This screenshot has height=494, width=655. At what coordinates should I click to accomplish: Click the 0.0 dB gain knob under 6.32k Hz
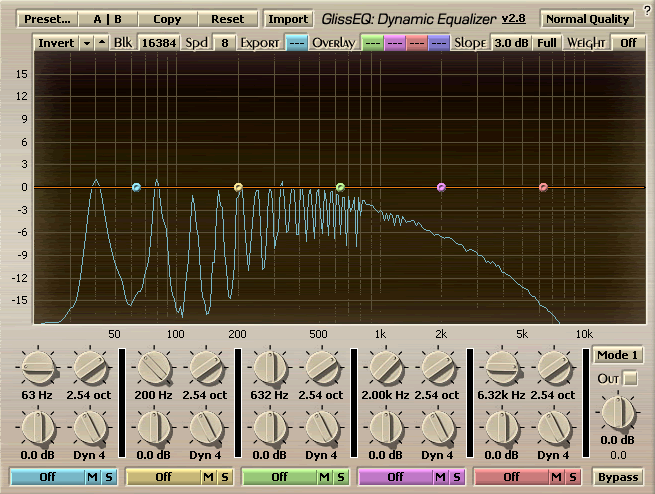[x=502, y=428]
